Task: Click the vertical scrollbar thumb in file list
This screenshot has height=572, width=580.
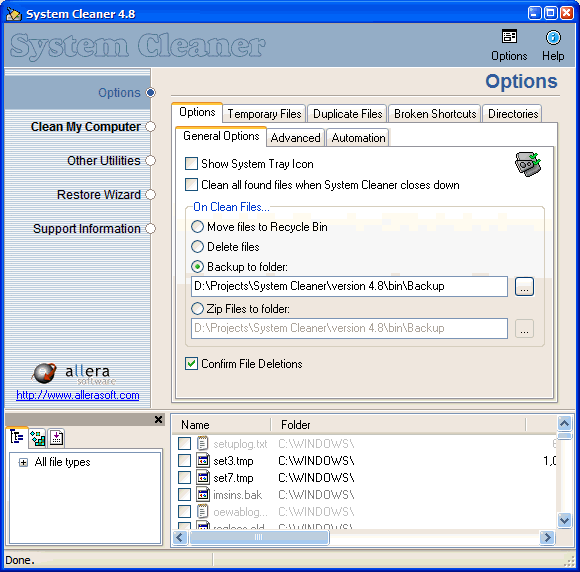Action: [564, 435]
